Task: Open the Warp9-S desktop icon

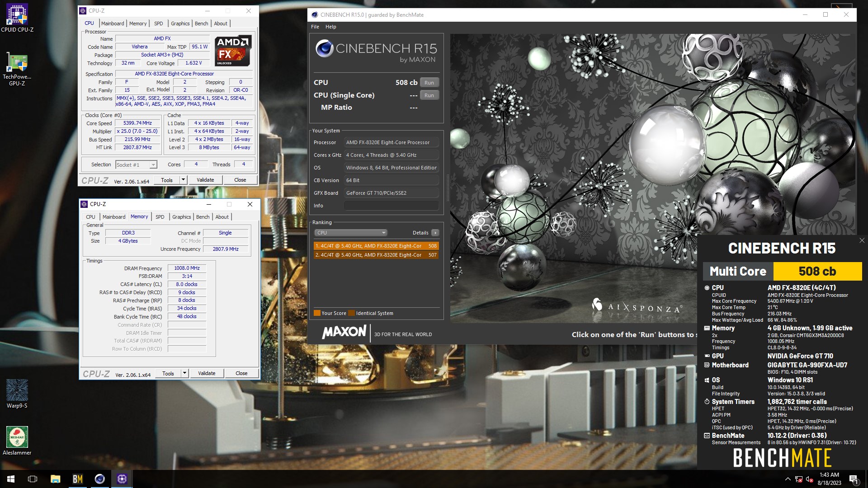Action: (x=17, y=394)
